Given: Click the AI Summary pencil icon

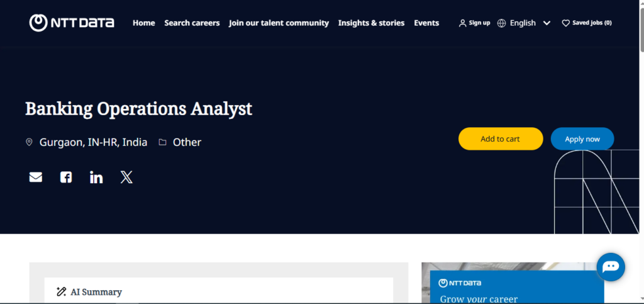Looking at the screenshot, I should pyautogui.click(x=61, y=292).
